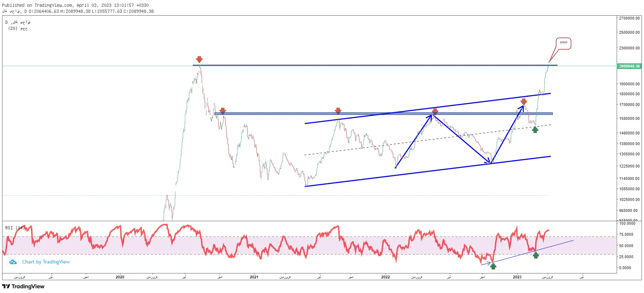Click the RSI 25.0000 scale label
644x293 pixels.
[x=626, y=257]
